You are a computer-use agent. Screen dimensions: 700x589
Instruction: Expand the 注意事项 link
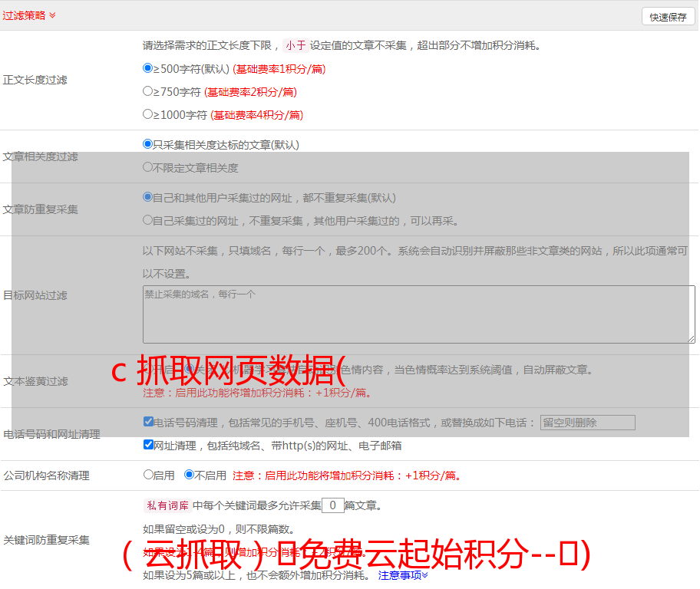[x=403, y=574]
